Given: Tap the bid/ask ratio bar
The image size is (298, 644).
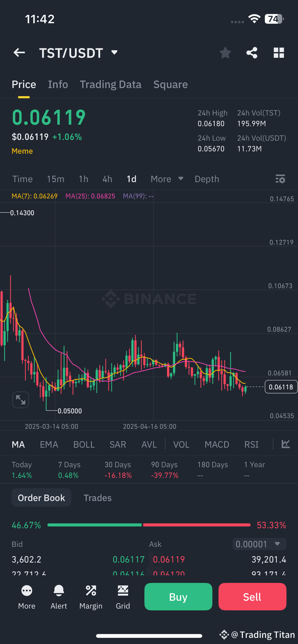Looking at the screenshot, I should 149,525.
